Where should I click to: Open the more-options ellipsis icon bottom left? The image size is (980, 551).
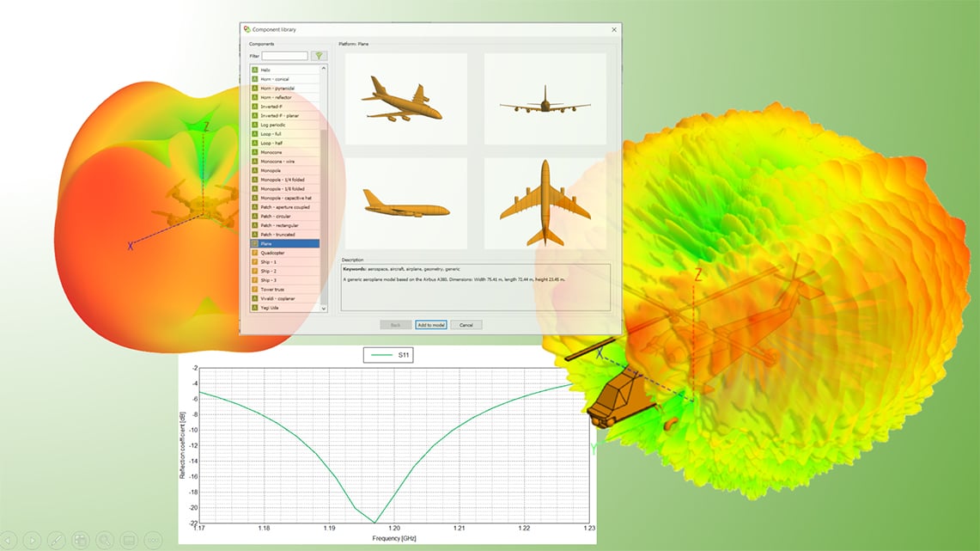tap(153, 539)
